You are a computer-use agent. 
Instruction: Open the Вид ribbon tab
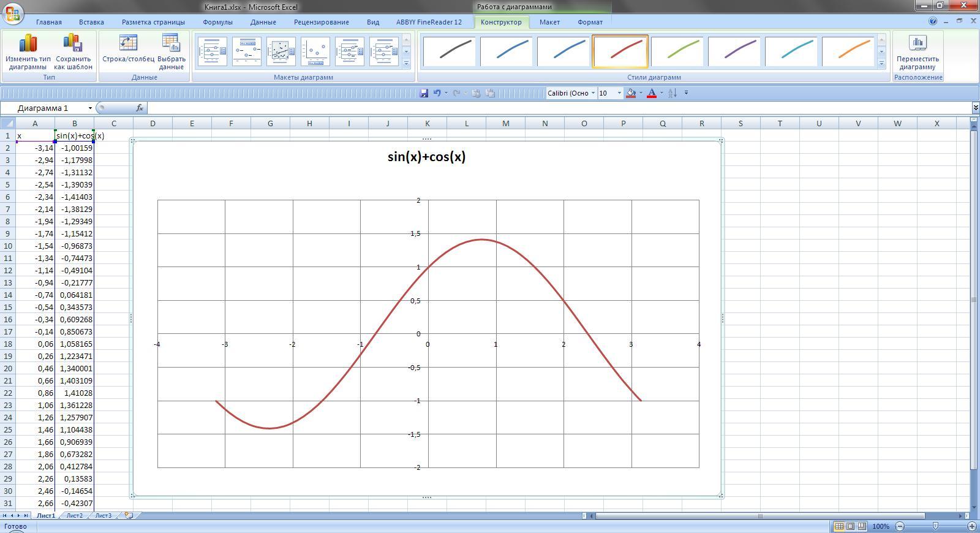point(373,22)
